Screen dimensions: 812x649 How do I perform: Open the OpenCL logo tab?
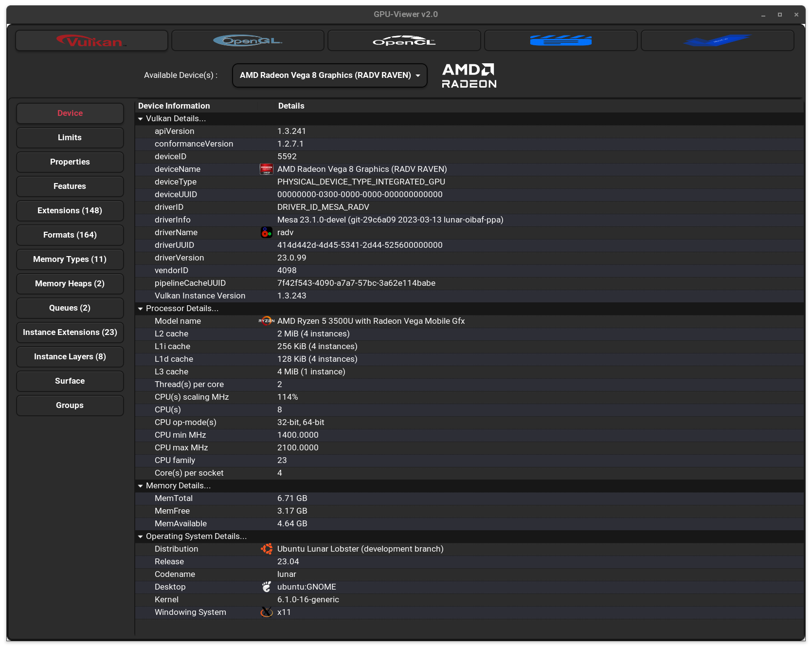404,41
